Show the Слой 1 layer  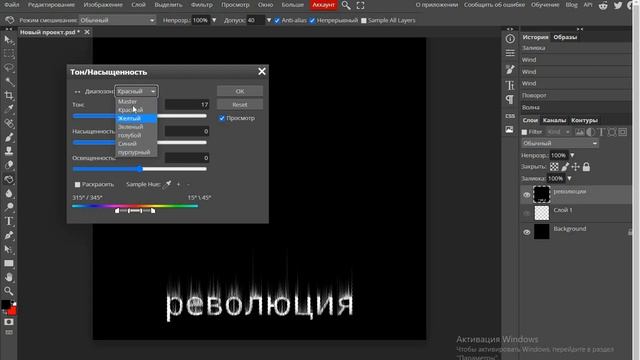pyautogui.click(x=527, y=213)
